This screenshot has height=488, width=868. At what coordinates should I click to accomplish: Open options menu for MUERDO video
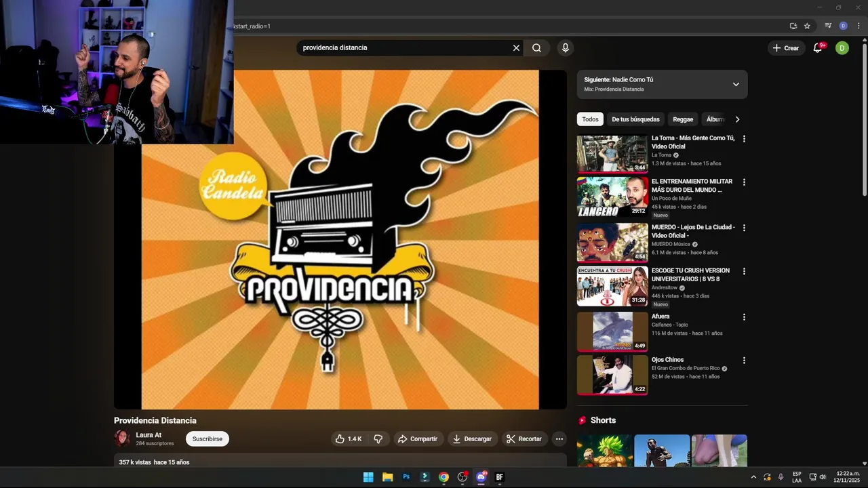point(744,228)
